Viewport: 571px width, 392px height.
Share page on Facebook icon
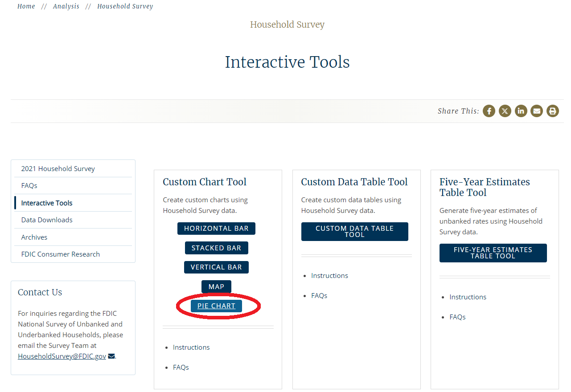(489, 111)
